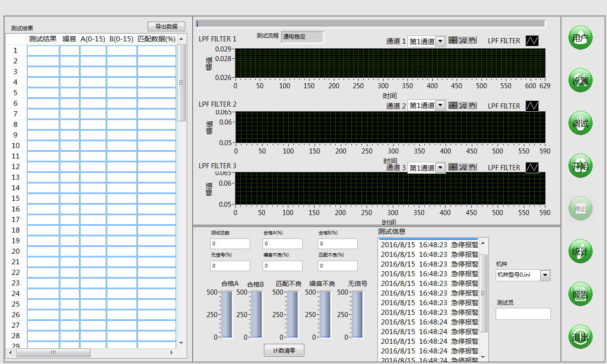Select the crosshair cursor tool for LPF FILTER 2
Screen dimensions: 607x364
pyautogui.click(x=453, y=105)
